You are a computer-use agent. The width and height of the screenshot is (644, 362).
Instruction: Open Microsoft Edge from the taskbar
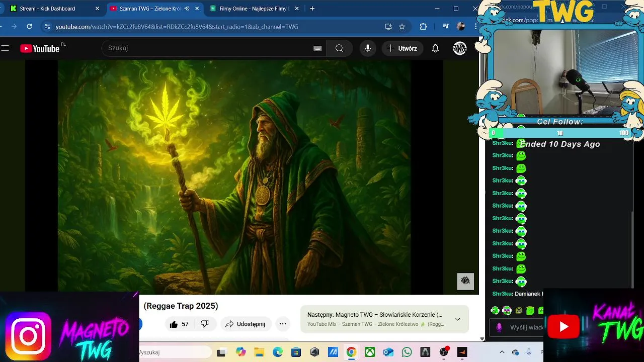(x=278, y=352)
